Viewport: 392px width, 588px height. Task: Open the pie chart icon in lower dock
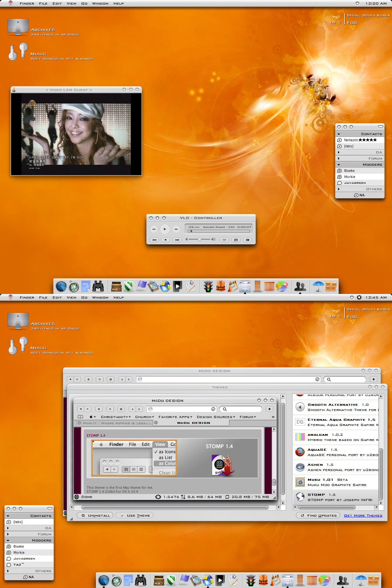point(324,580)
